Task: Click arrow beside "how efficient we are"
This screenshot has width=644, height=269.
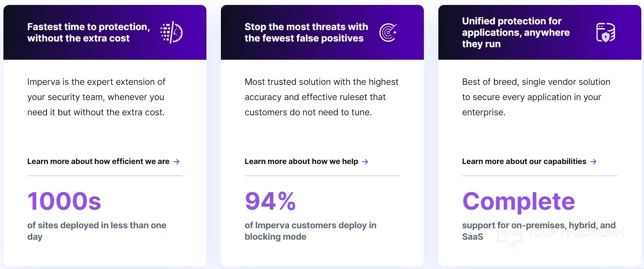Action: 176,162
